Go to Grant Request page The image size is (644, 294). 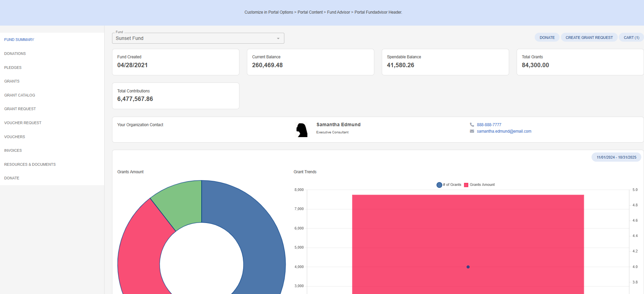[x=20, y=109]
